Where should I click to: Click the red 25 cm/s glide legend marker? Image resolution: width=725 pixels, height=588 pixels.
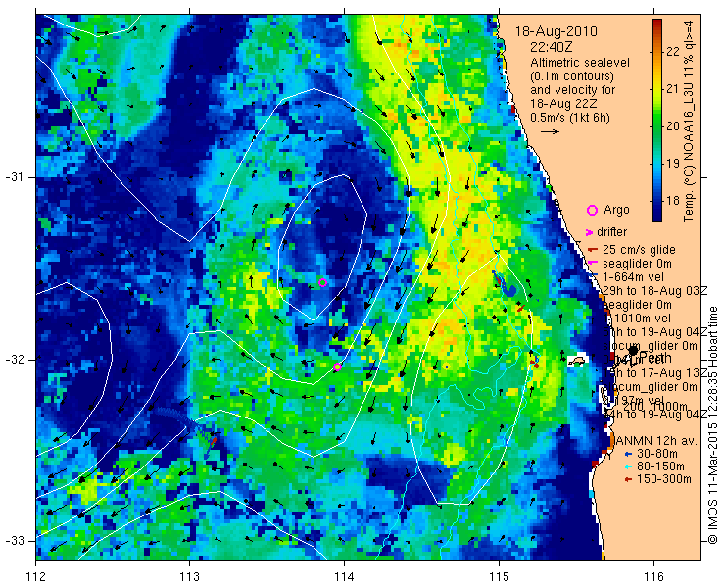point(593,250)
